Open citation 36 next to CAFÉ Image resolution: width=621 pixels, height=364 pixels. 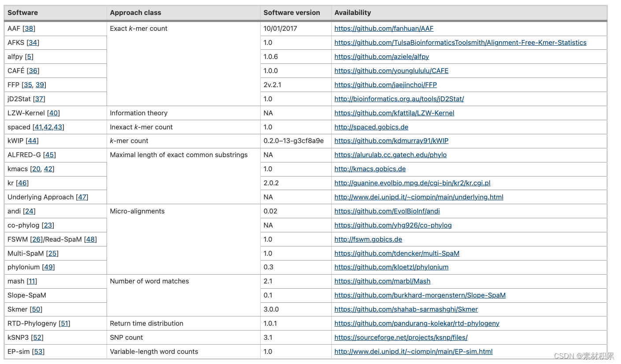coord(33,70)
